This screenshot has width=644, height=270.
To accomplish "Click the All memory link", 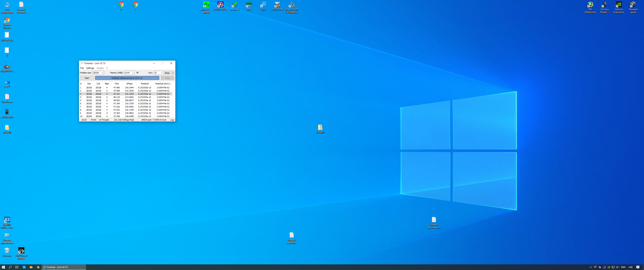I will coord(137,73).
